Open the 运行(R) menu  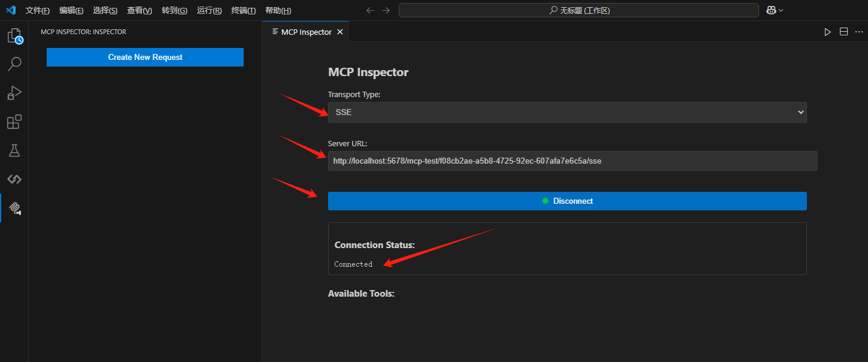tap(209, 10)
